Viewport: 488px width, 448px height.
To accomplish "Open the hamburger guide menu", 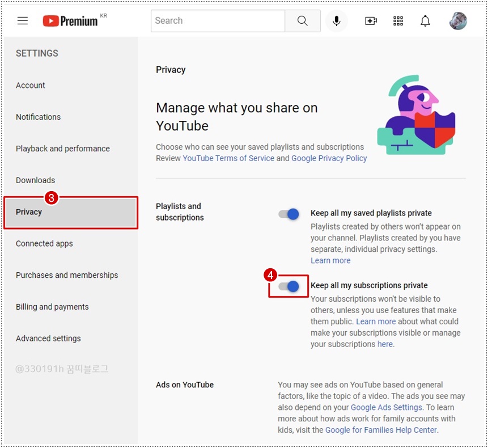I will coord(23,21).
